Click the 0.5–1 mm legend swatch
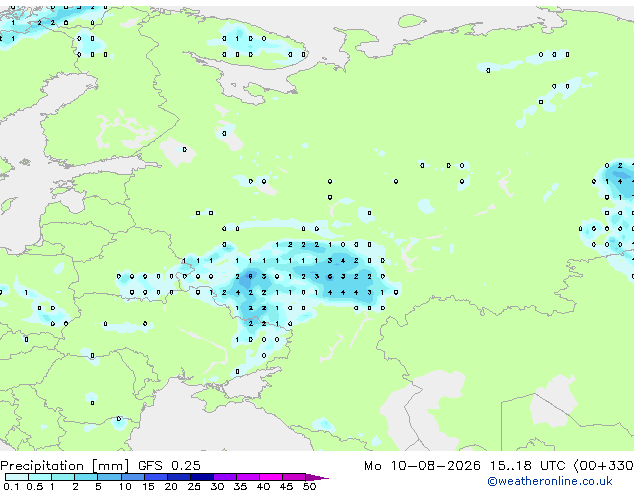The height and width of the screenshot is (490, 634). (40, 477)
